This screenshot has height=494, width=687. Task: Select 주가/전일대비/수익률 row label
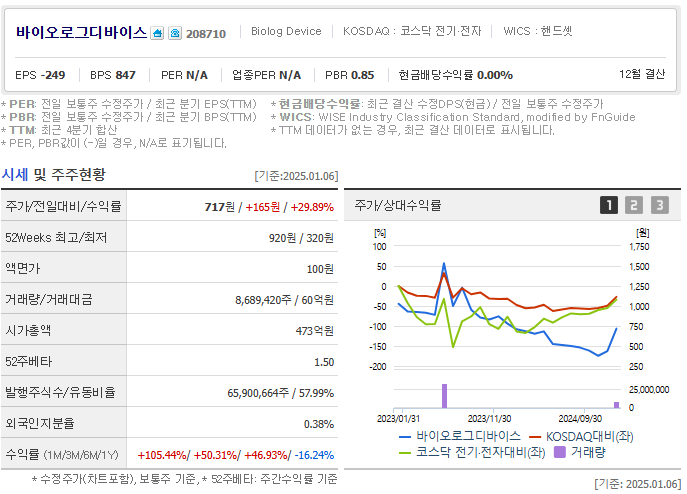click(63, 206)
